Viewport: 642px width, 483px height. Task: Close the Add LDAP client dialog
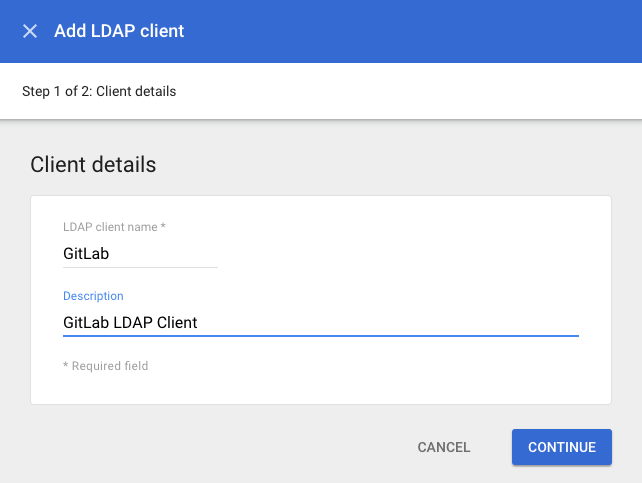tap(30, 31)
